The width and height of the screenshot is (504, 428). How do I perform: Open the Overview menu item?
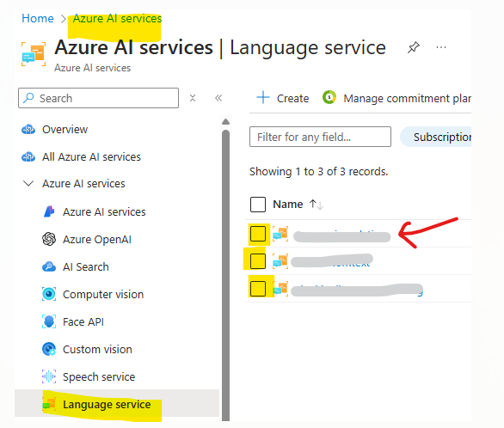tap(65, 130)
